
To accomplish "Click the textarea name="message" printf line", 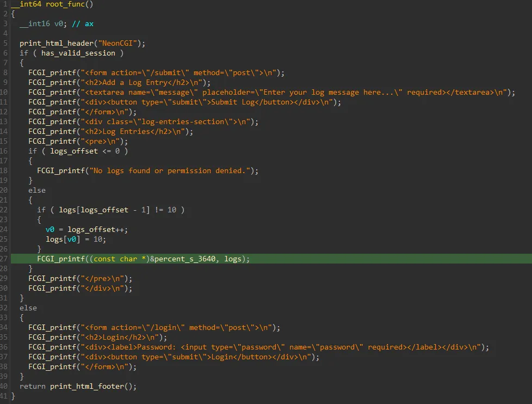I will coord(272,93).
